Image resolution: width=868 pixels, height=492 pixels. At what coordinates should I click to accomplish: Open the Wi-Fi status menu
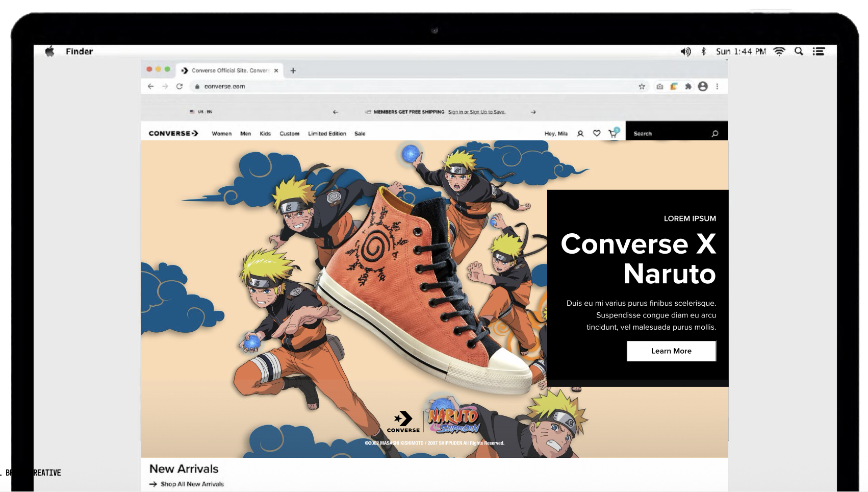[x=779, y=52]
